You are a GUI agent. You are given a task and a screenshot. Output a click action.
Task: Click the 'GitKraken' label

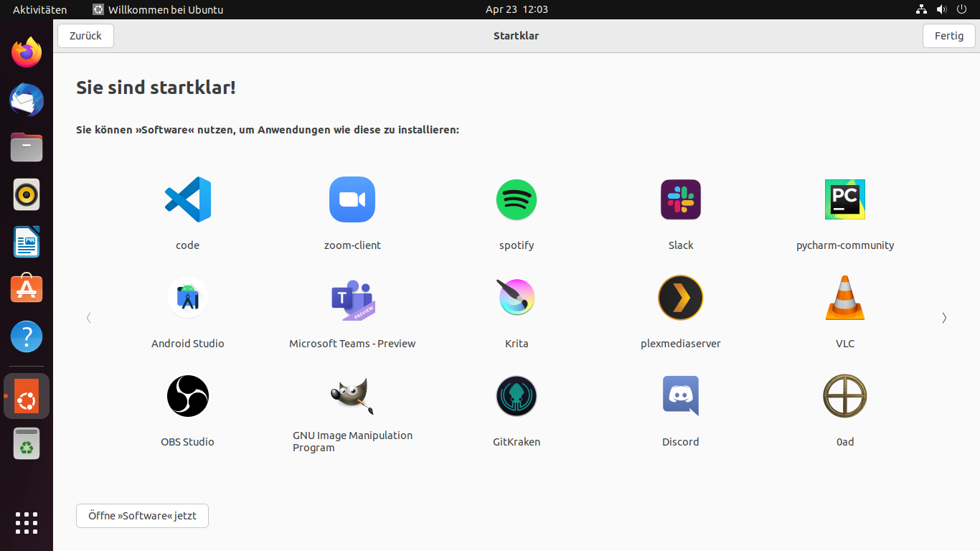pos(517,442)
